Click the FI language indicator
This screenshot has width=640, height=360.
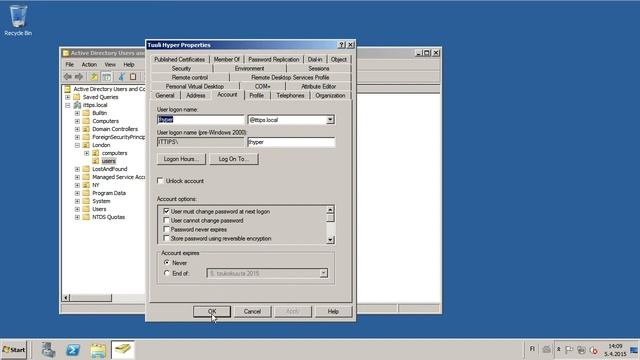pos(532,349)
